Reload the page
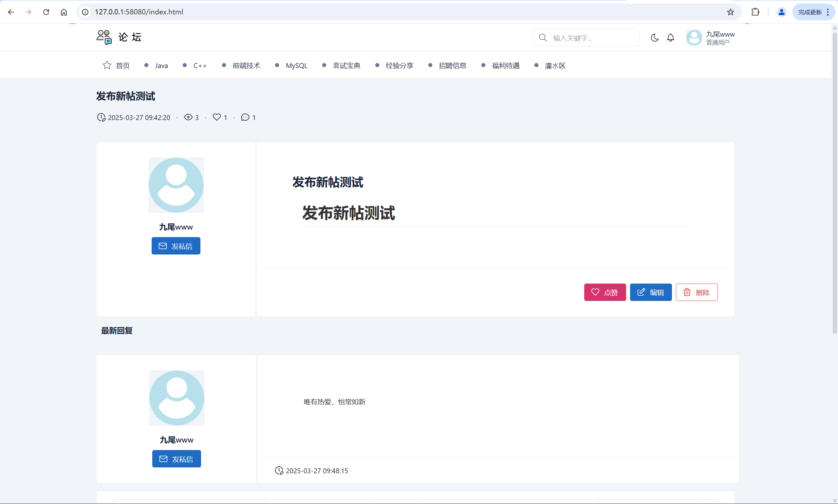 (46, 12)
